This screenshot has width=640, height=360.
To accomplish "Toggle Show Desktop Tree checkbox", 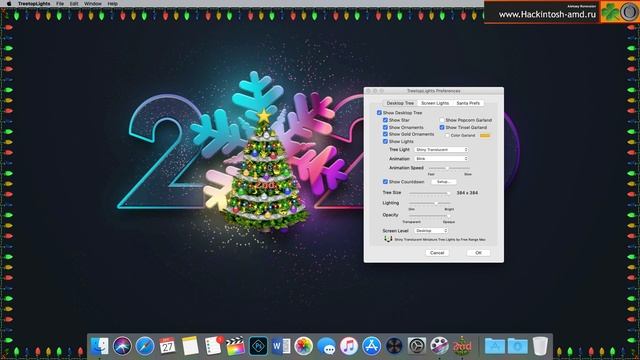I will (379, 113).
